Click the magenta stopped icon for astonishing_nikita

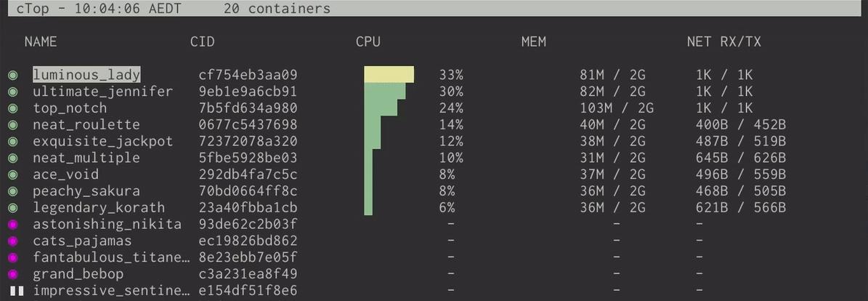(12, 225)
